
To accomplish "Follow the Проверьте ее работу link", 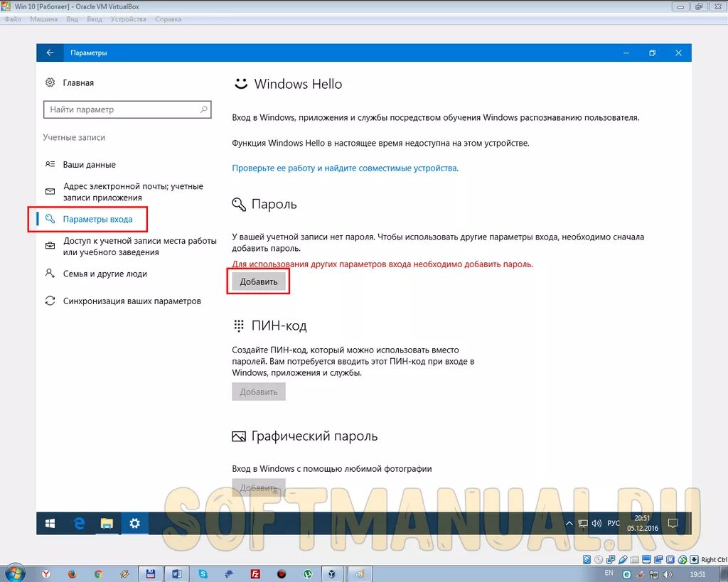I will click(345, 168).
